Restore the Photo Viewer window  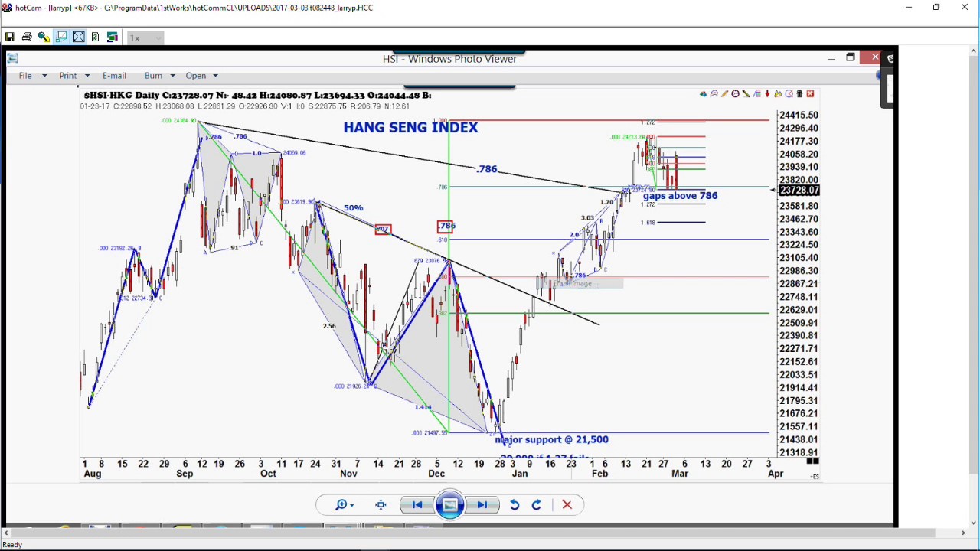(851, 58)
